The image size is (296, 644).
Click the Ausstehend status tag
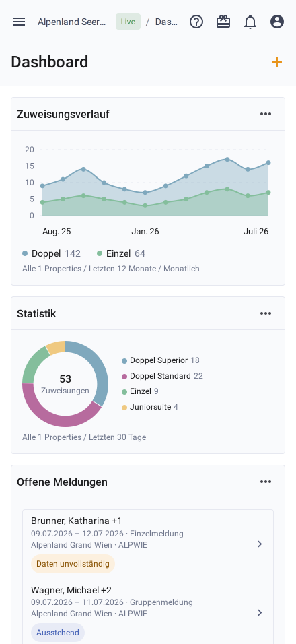tap(58, 633)
